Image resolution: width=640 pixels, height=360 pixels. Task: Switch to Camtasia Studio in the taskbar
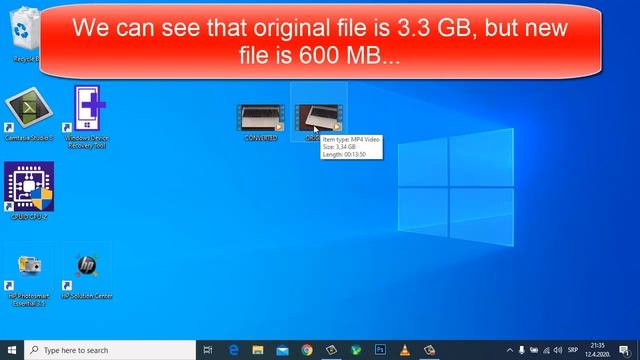tap(331, 350)
